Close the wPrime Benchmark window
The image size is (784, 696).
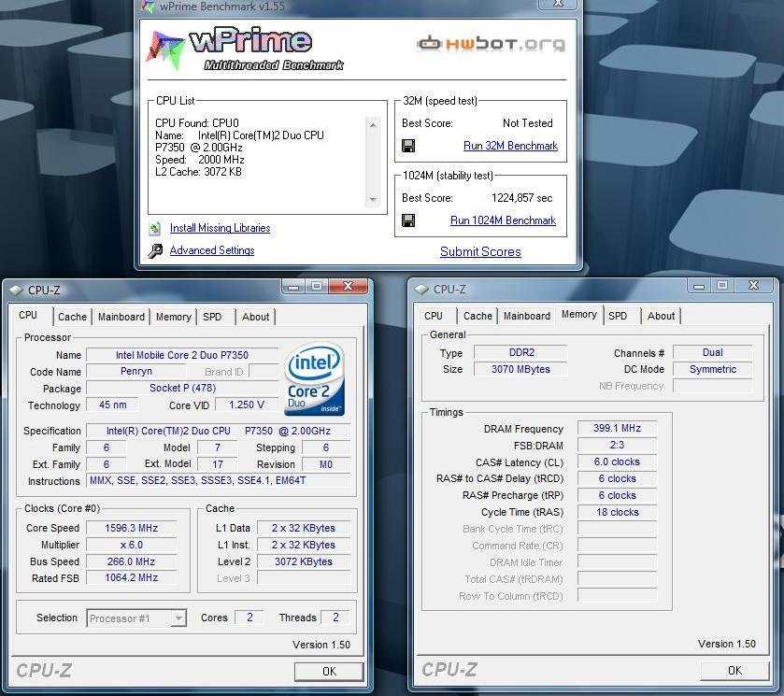click(x=558, y=4)
